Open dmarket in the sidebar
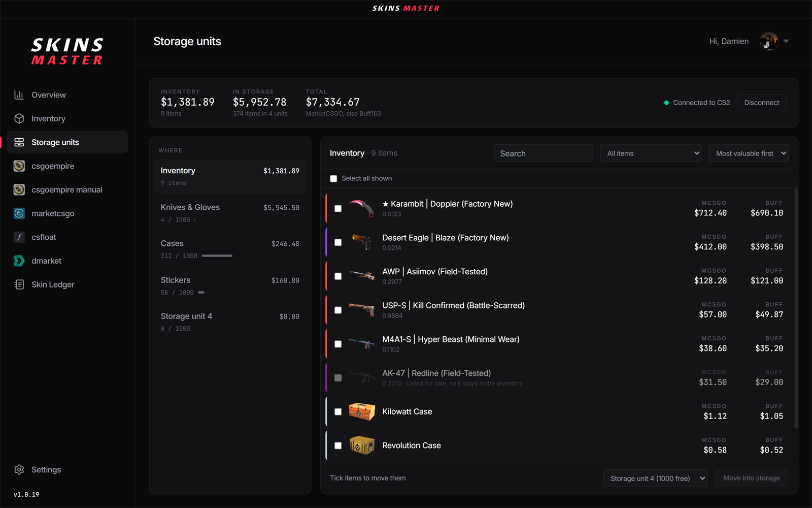812x508 pixels. 67,261
